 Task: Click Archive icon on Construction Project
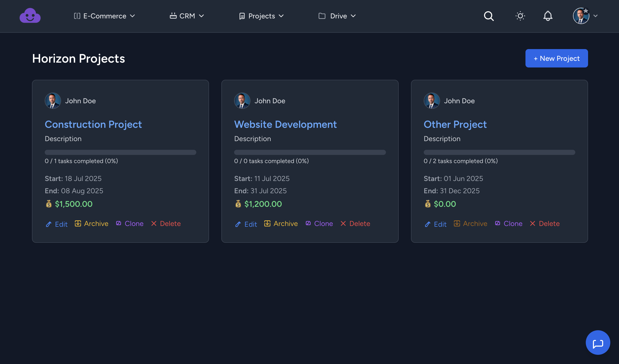click(x=78, y=223)
